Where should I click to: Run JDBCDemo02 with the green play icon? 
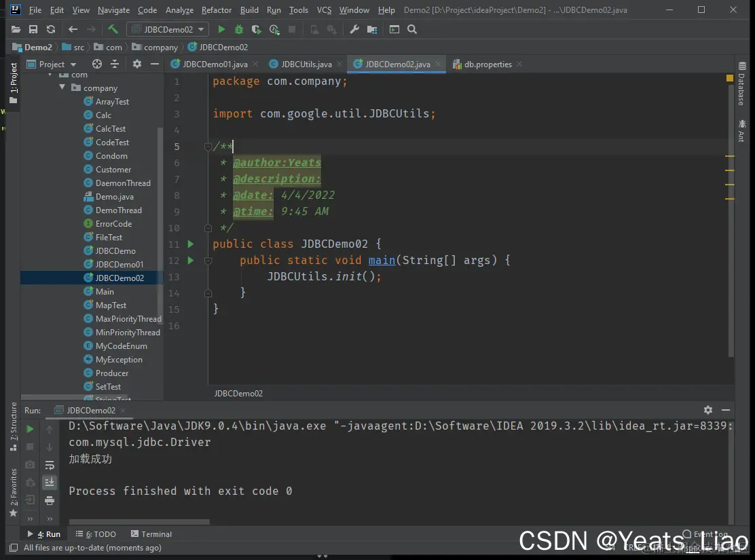[x=221, y=29]
